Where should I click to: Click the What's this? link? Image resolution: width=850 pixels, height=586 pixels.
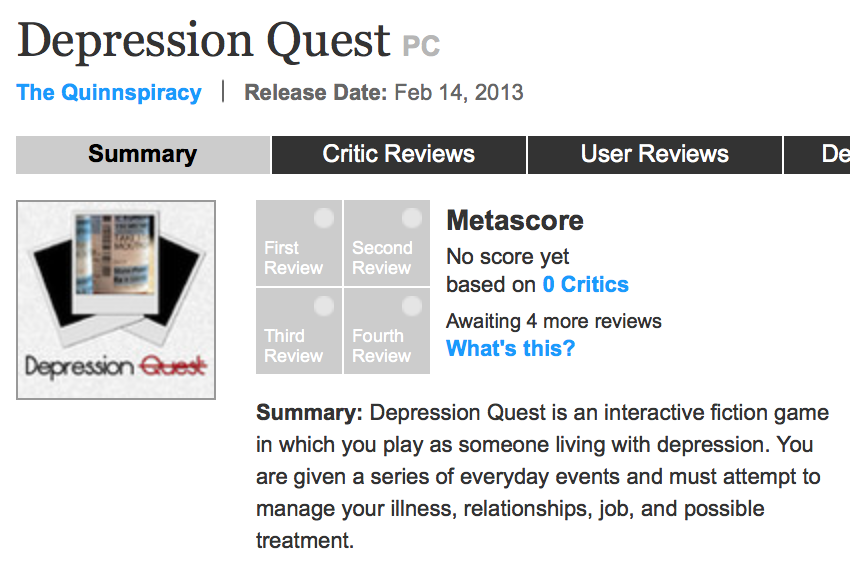[x=511, y=349]
